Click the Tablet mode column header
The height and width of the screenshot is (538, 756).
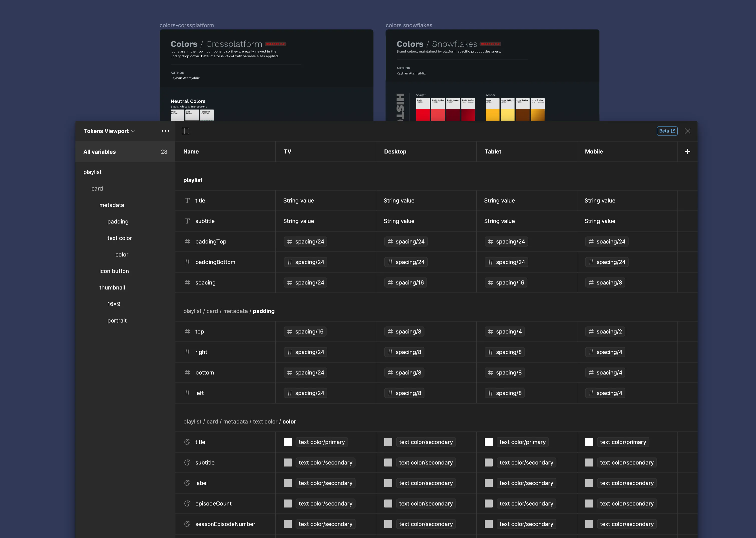pyautogui.click(x=526, y=152)
